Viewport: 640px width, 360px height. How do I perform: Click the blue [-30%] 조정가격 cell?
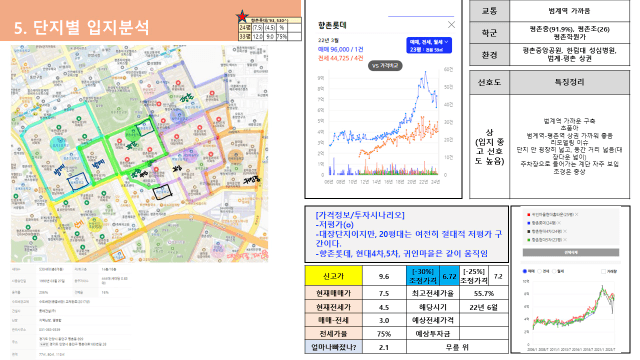pos(423,276)
